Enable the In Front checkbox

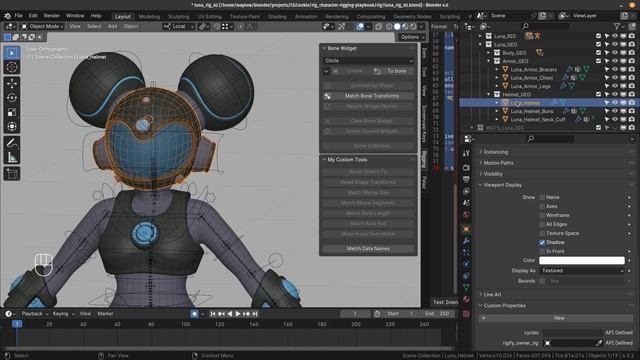point(542,251)
